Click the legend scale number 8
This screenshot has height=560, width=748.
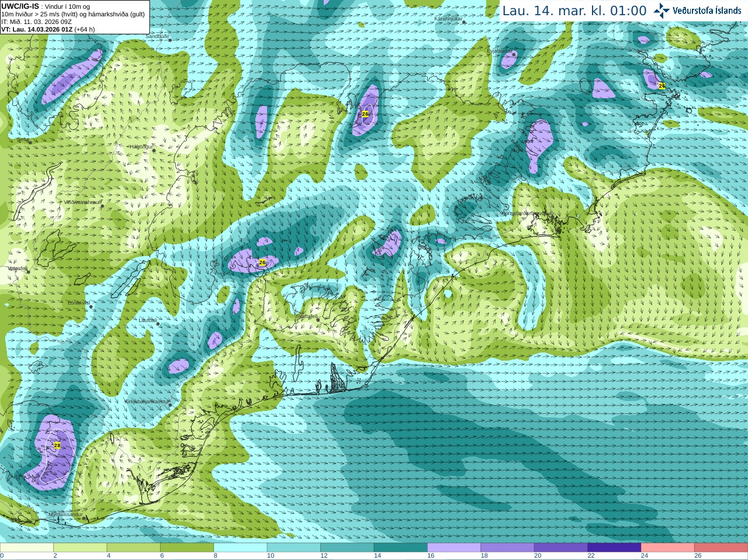point(216,556)
